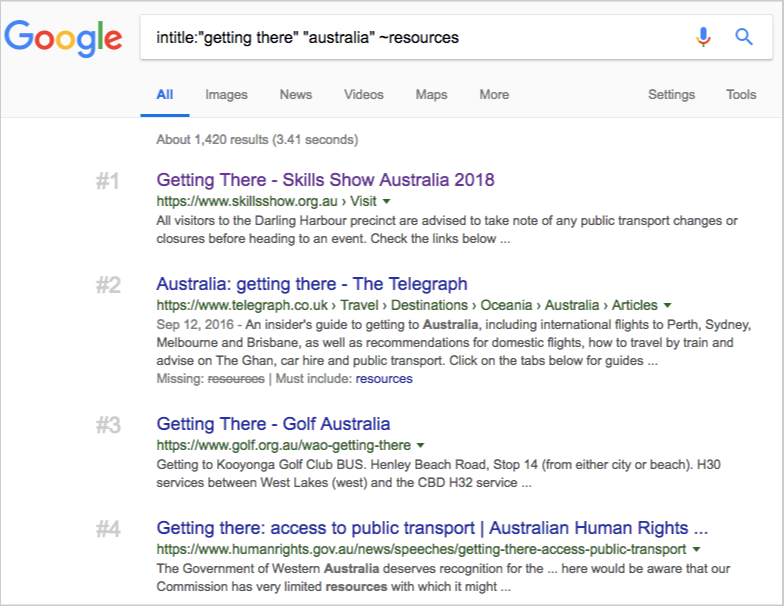Open Getting There - Golf Australia result
The width and height of the screenshot is (784, 606).
(273, 424)
